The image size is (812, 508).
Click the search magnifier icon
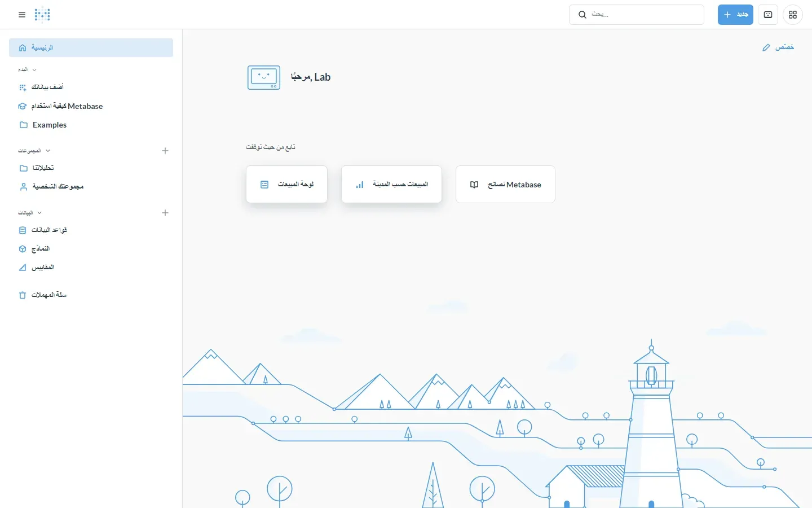tap(582, 15)
